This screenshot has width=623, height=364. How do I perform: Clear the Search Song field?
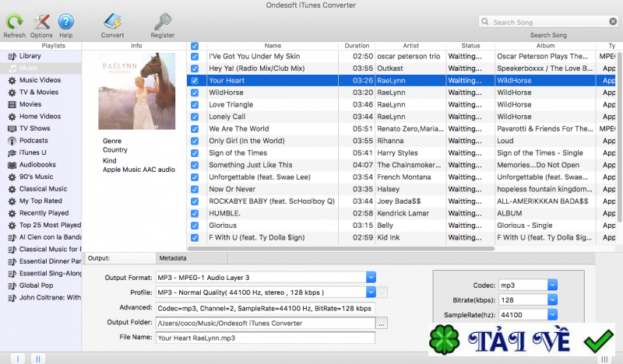coord(613,22)
